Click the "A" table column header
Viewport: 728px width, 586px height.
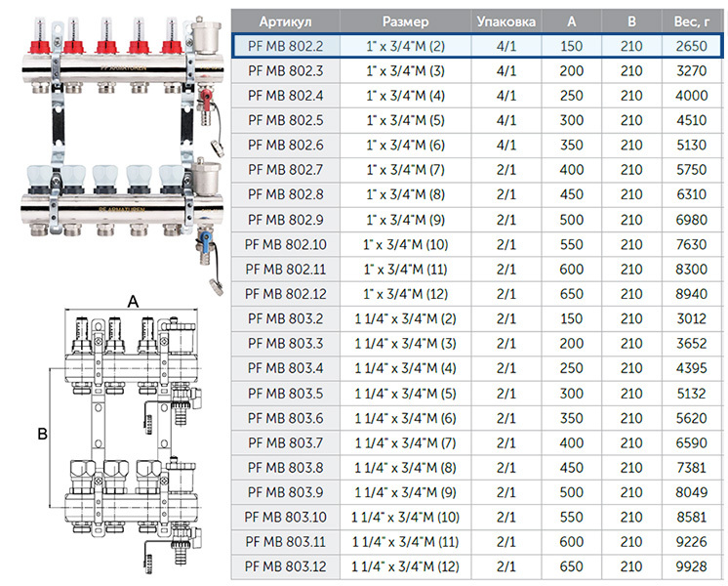click(x=571, y=21)
